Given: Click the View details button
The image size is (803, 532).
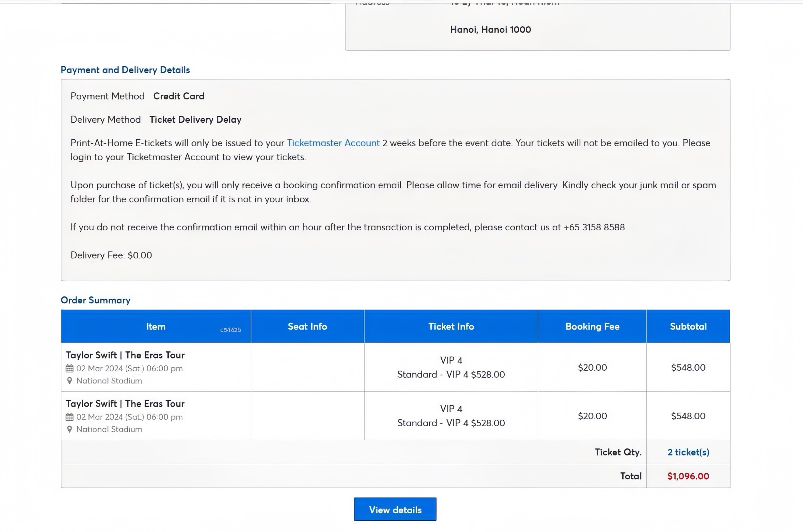Looking at the screenshot, I should click(395, 509).
